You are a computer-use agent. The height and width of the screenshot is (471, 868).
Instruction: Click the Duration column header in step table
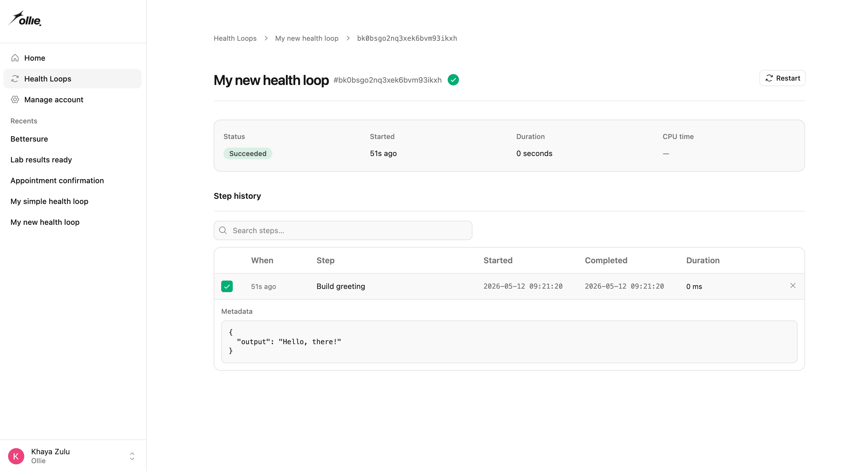coord(703,261)
